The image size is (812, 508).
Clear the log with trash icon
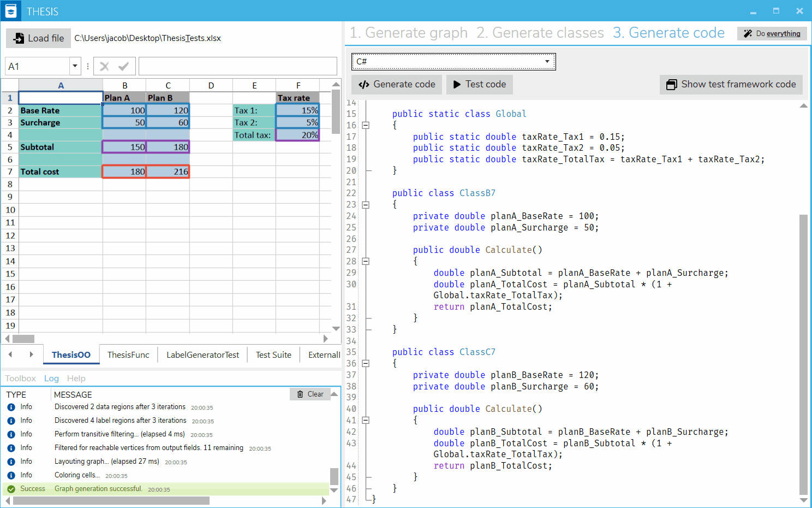310,394
